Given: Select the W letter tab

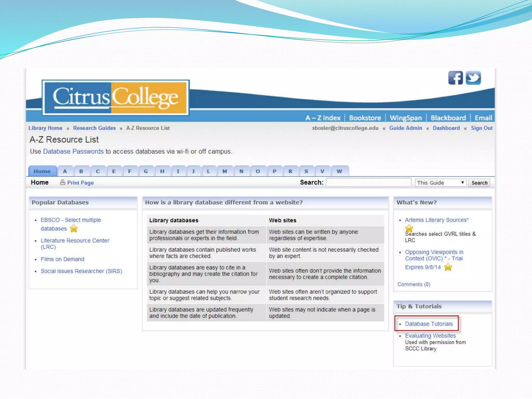Looking at the screenshot, I should [339, 171].
